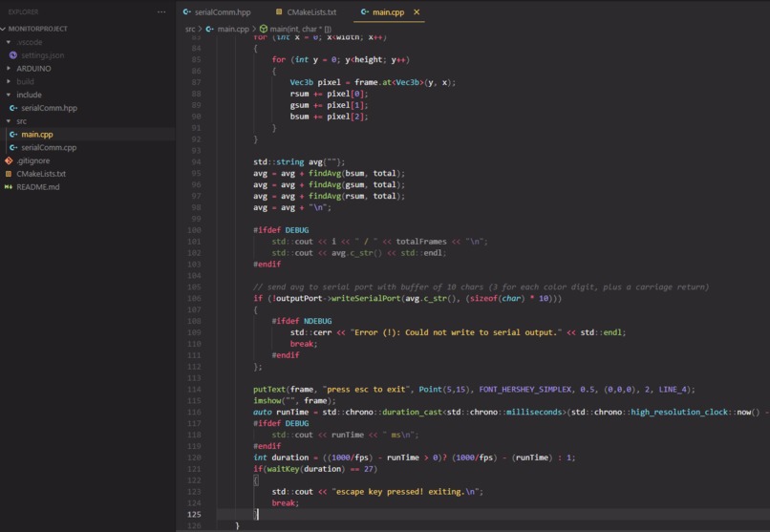Collapse the .vscode folder

coord(9,42)
